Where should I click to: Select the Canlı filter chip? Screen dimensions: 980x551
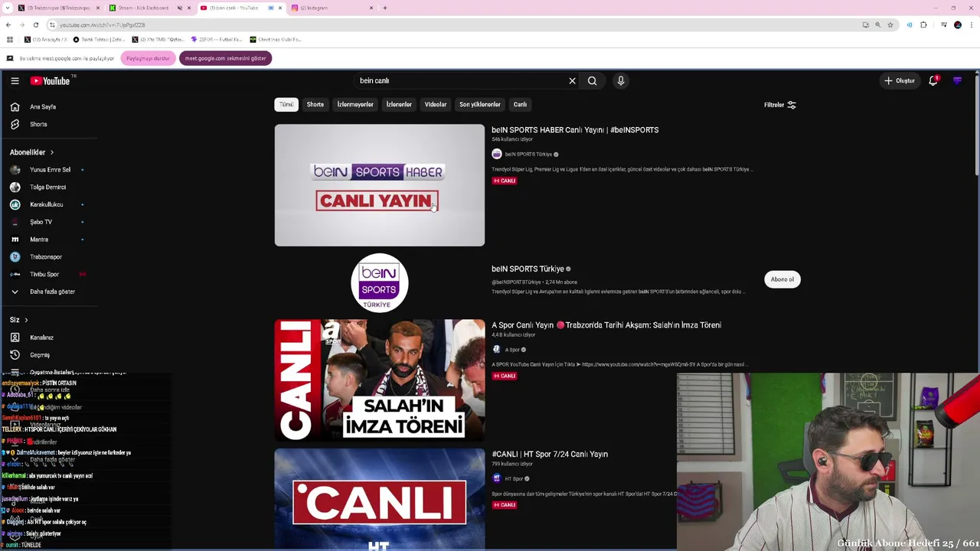[x=521, y=105]
